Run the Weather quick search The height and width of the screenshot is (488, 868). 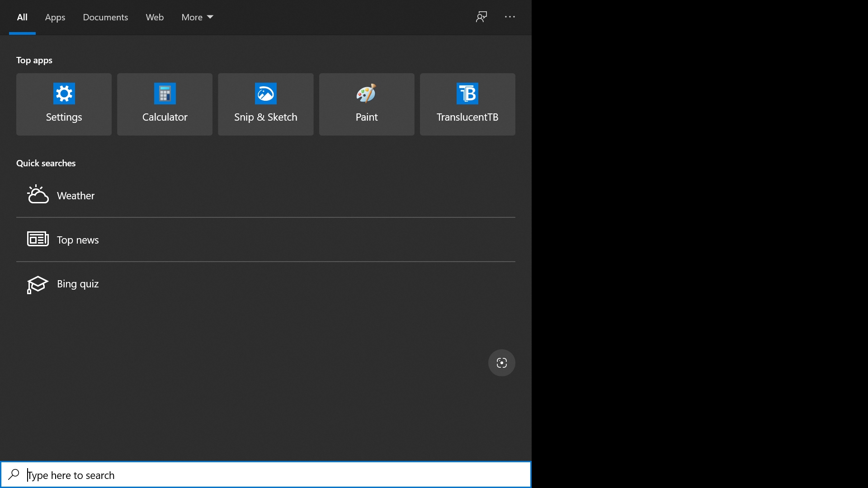pos(75,195)
